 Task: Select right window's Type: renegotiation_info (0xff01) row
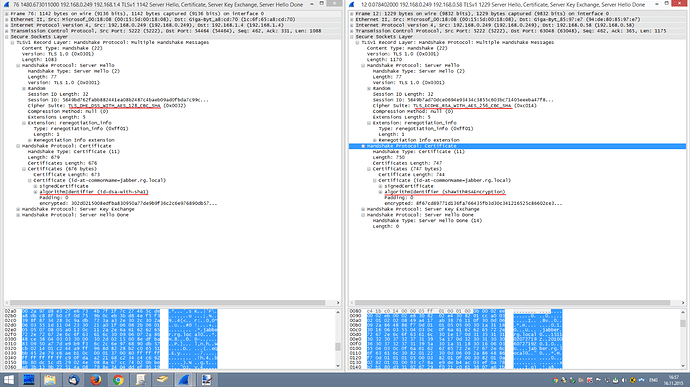click(x=426, y=129)
